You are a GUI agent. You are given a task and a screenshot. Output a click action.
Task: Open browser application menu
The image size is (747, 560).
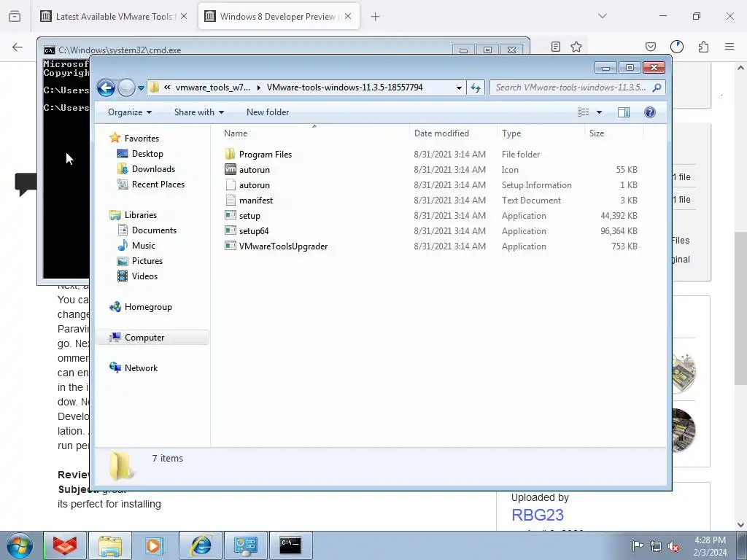click(x=729, y=47)
